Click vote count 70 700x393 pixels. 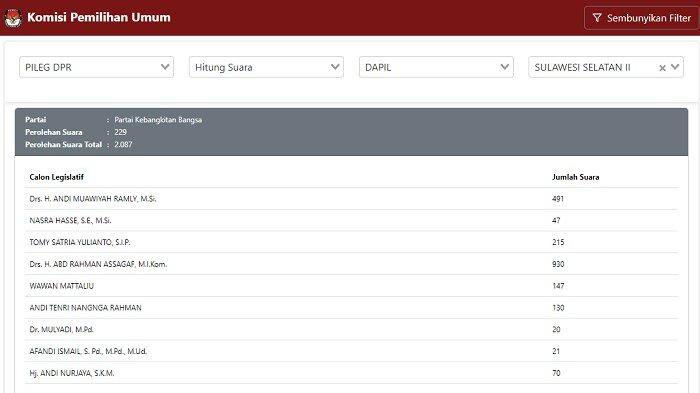[556, 373]
